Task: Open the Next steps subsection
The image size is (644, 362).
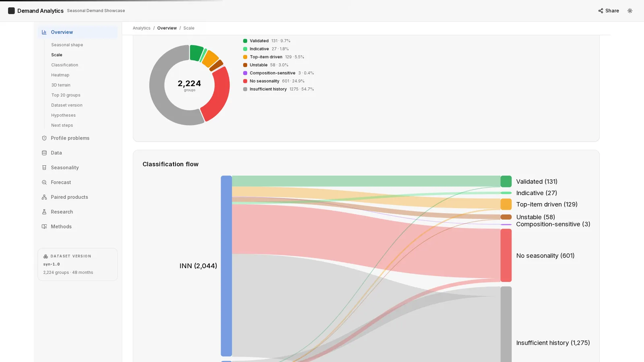Action: (62, 125)
